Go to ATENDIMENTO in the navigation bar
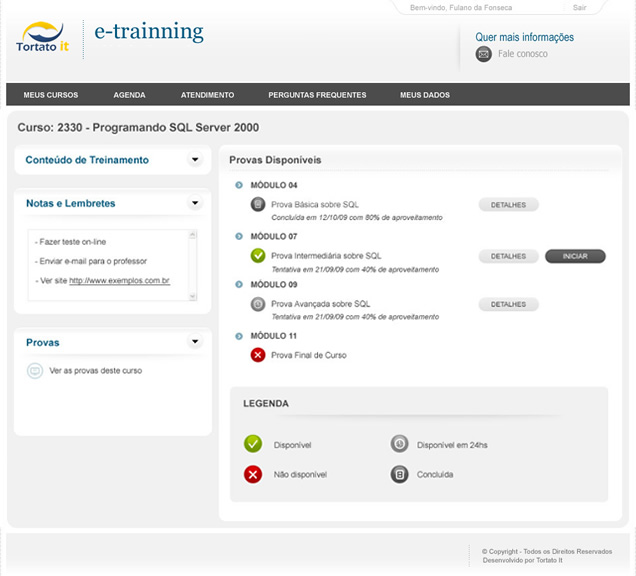The width and height of the screenshot is (636, 576). [x=208, y=95]
